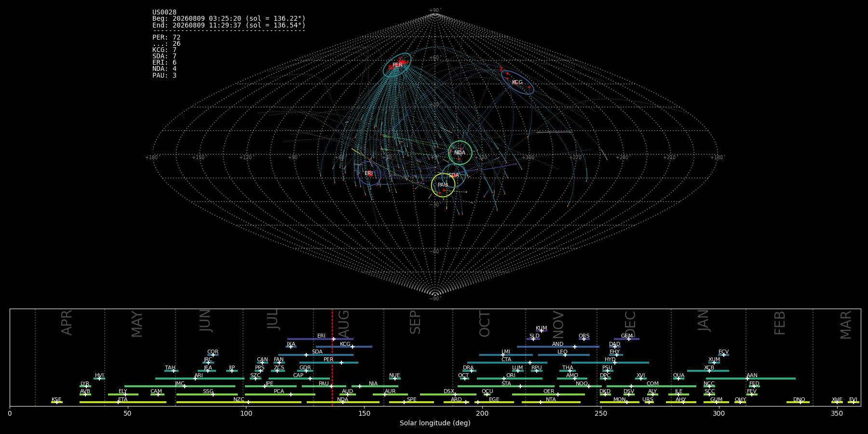
Task: Select the ORI shower activity bar
Action: [x=510, y=379]
